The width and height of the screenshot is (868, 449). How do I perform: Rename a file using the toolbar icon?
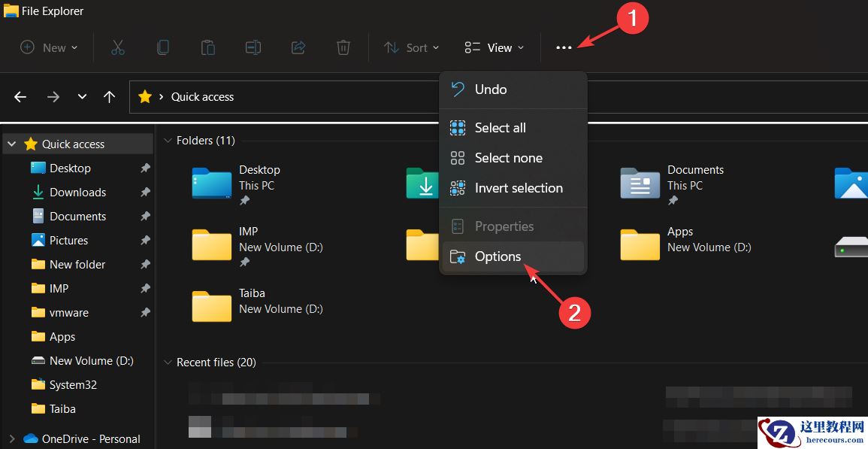253,47
